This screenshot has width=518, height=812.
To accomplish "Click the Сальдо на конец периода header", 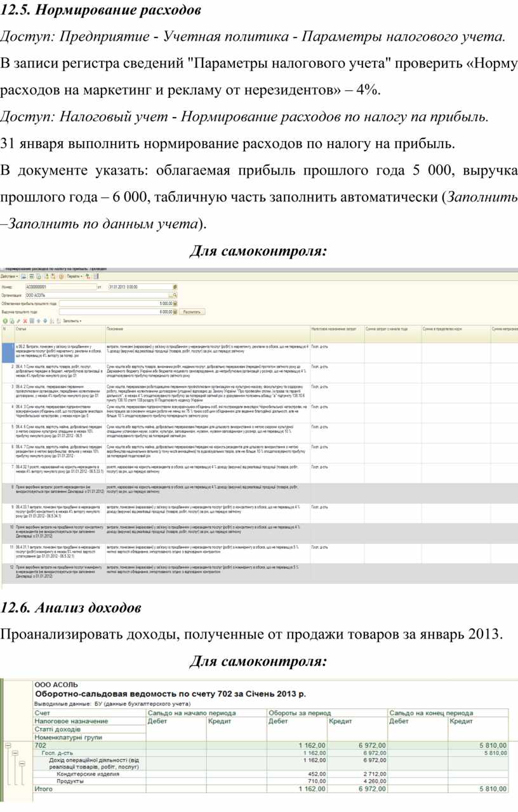I will point(448,713).
